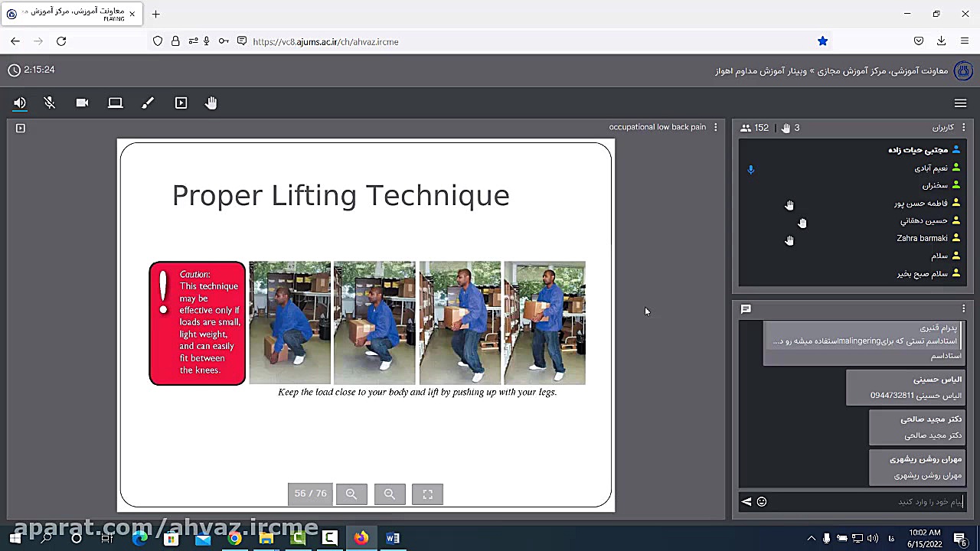Toggle the microphone mute icon

tap(50, 103)
